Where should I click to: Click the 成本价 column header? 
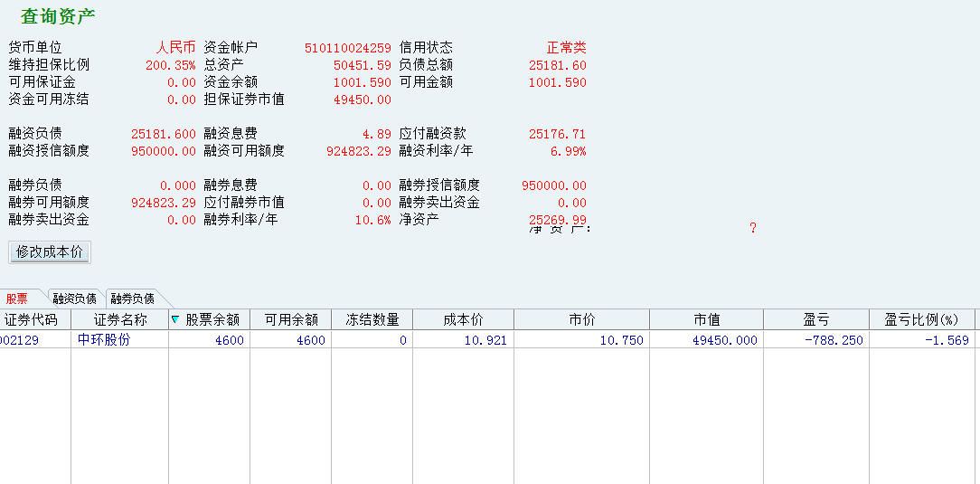(x=463, y=319)
